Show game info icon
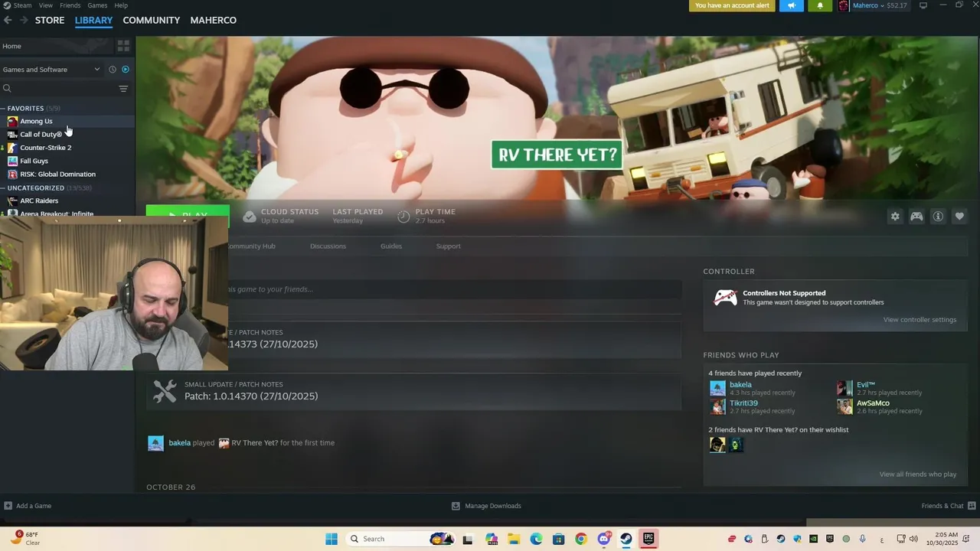This screenshot has height=551, width=980. [938, 217]
